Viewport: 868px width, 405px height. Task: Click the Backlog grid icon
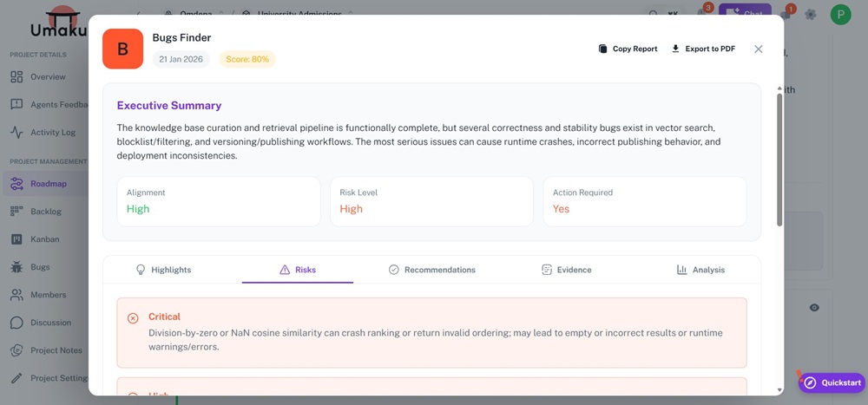16,212
